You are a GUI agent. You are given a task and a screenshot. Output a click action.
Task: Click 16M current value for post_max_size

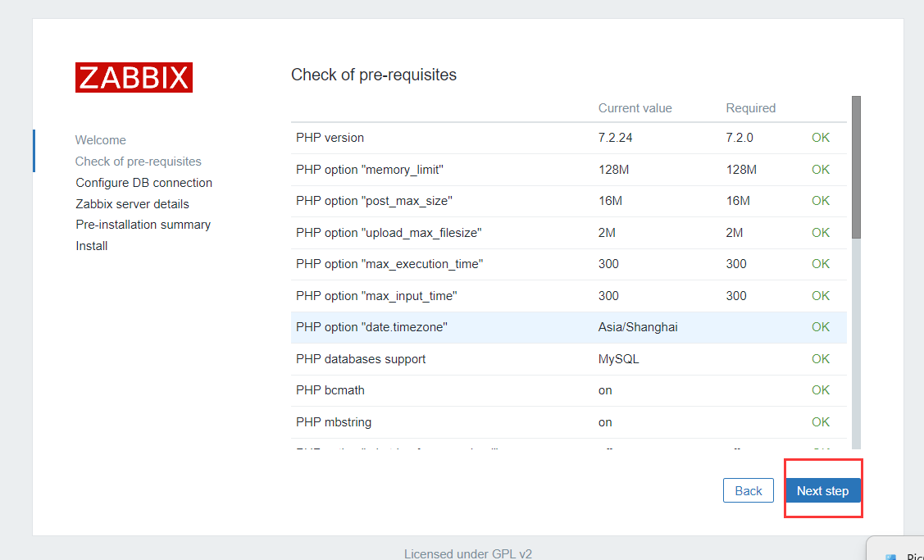[x=610, y=201]
